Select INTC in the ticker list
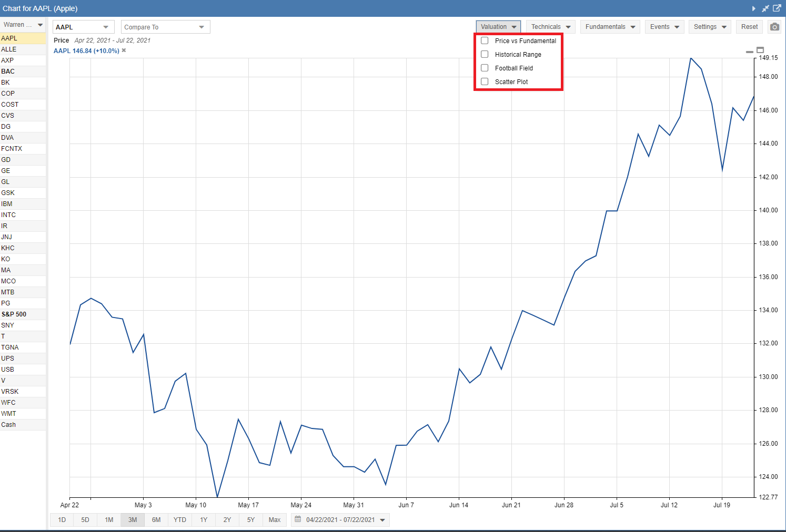The image size is (786, 532). pos(23,215)
